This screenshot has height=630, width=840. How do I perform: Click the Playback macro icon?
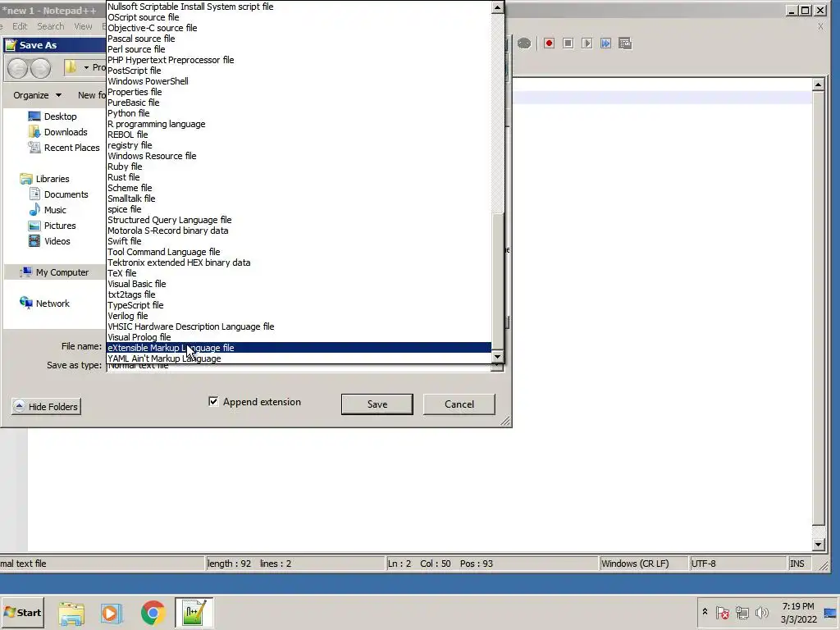[x=587, y=43]
